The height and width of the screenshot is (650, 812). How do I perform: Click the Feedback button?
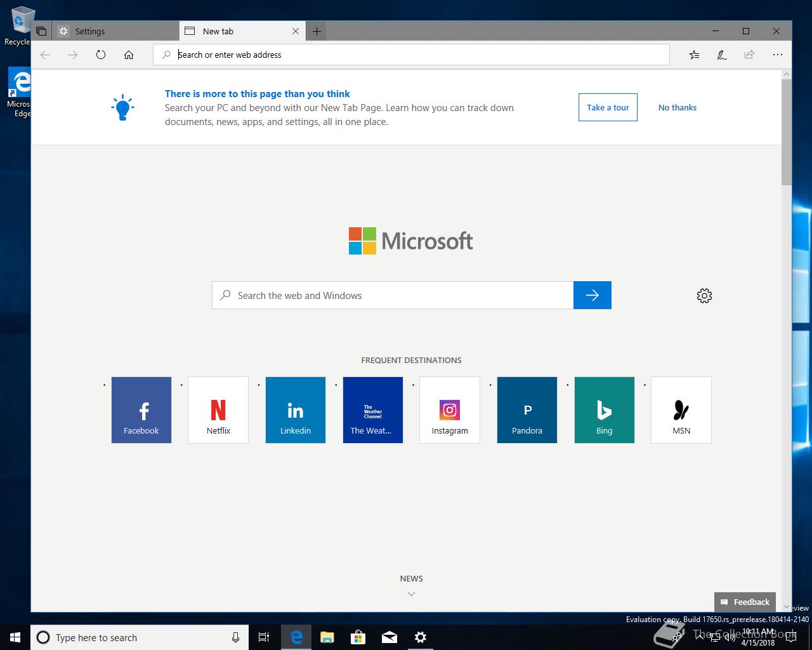(745, 602)
